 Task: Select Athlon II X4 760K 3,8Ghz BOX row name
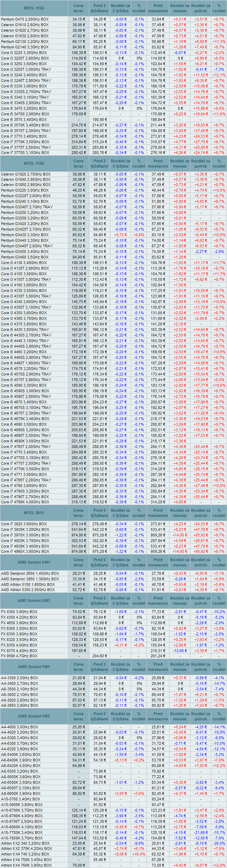[27, 865]
